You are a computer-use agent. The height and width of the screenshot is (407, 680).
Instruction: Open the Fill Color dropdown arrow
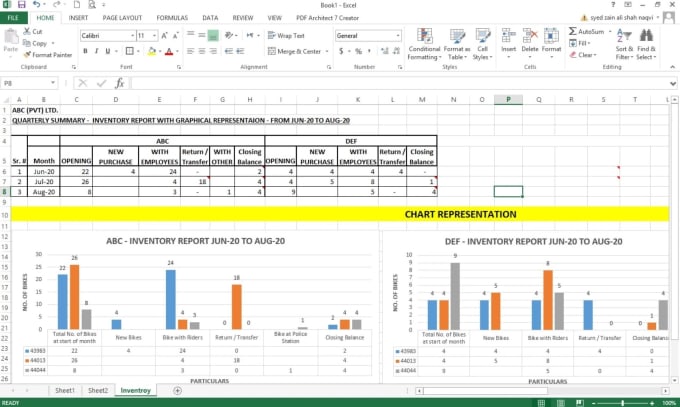[x=160, y=51]
